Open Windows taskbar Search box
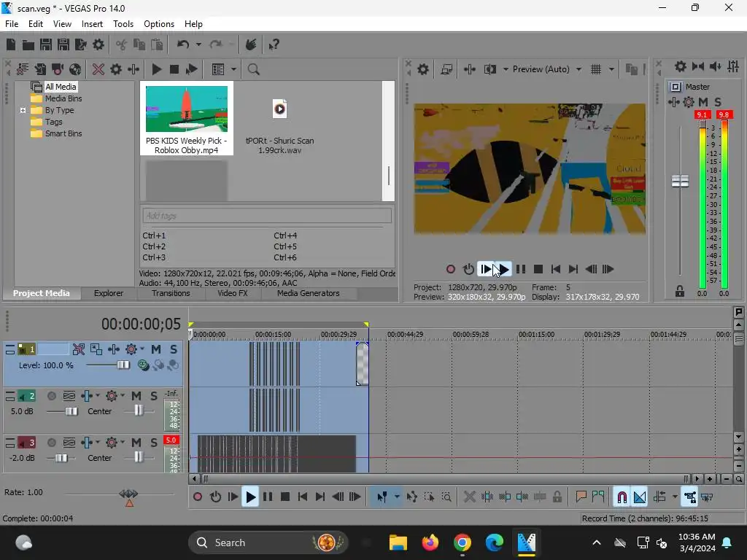This screenshot has height=560, width=747. [x=268, y=542]
